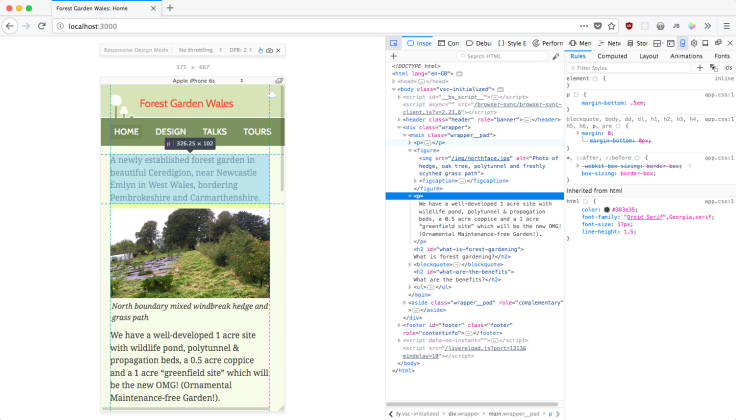Select the Layout sidebar tab

[649, 56]
